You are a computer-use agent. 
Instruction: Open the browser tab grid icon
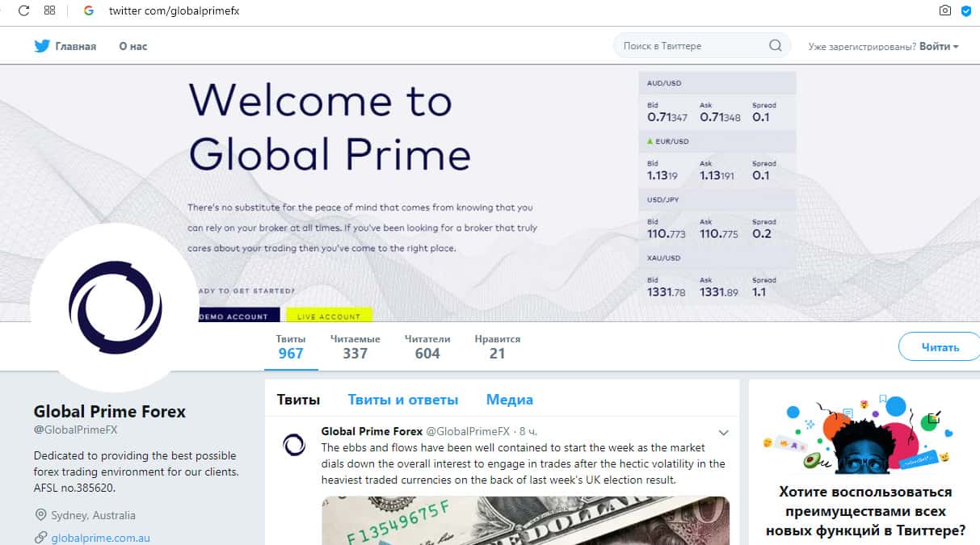50,10
